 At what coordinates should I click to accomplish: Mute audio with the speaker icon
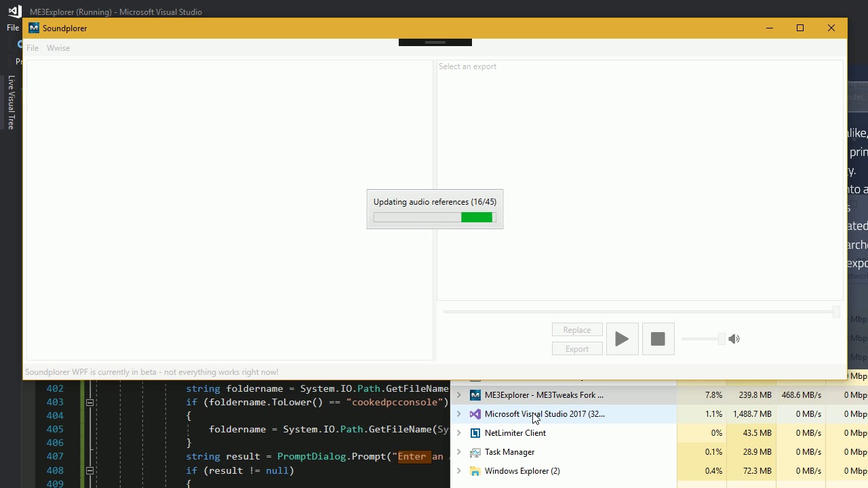click(x=734, y=339)
